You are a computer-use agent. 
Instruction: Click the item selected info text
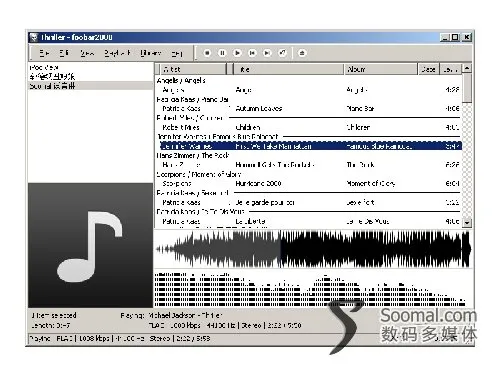(54, 315)
